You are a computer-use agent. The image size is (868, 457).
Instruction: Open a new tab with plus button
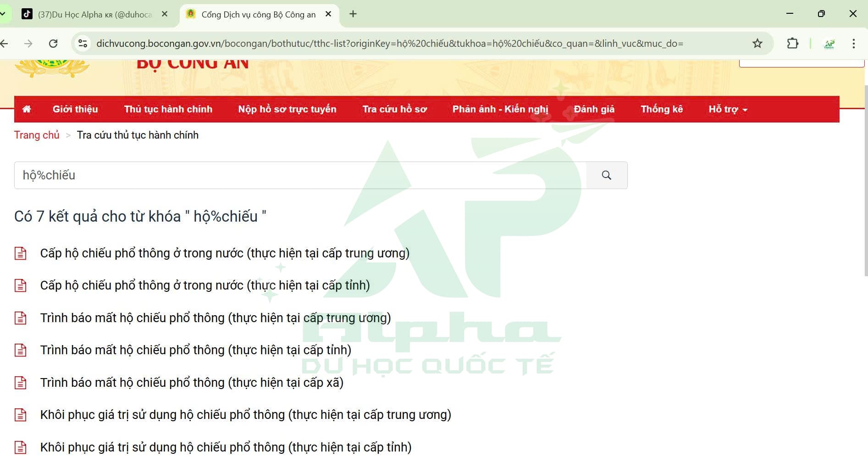coord(353,14)
